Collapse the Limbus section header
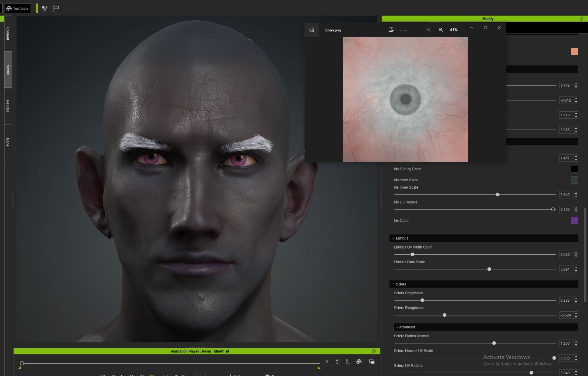 click(x=484, y=238)
